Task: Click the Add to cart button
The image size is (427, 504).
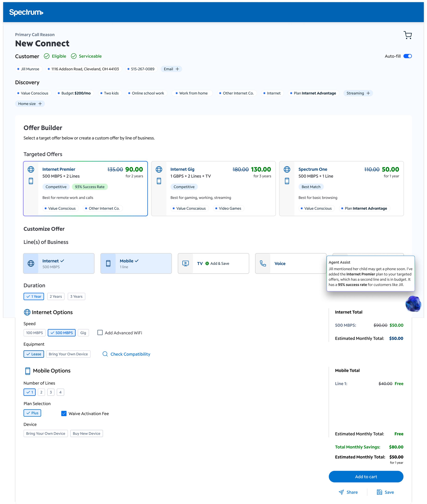Action: (x=366, y=476)
